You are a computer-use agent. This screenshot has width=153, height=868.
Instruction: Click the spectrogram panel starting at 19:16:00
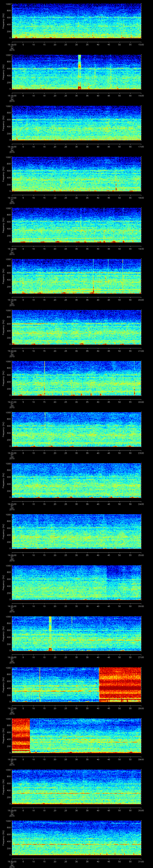(76, 123)
